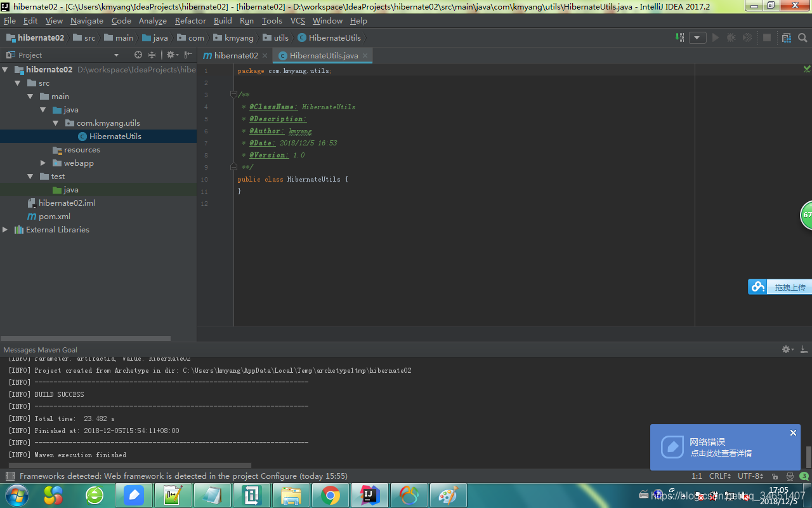
Task: Click Scroll from Source target icon
Action: (138, 55)
